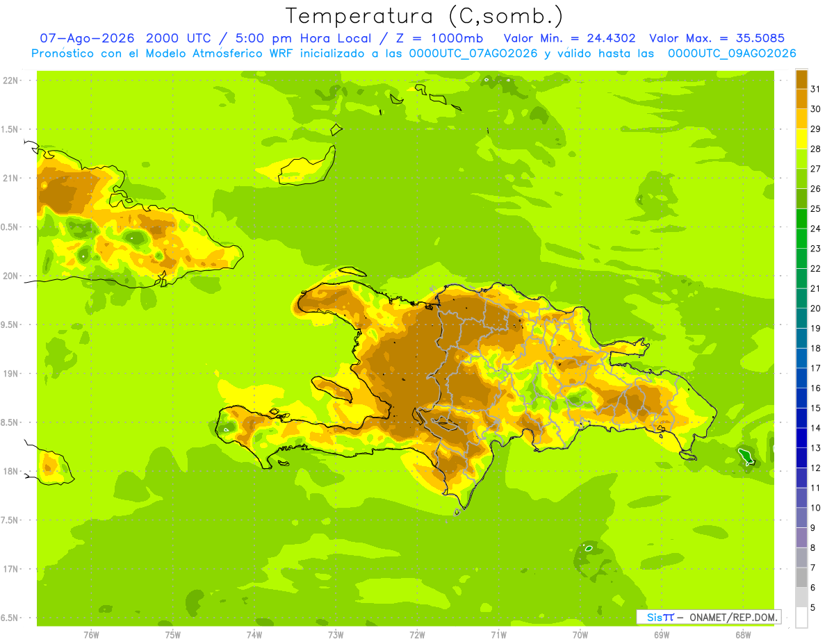Select the "0000UTC_07AGO2026" initialization time
Viewport: 834px width, 644px height.
[x=473, y=53]
